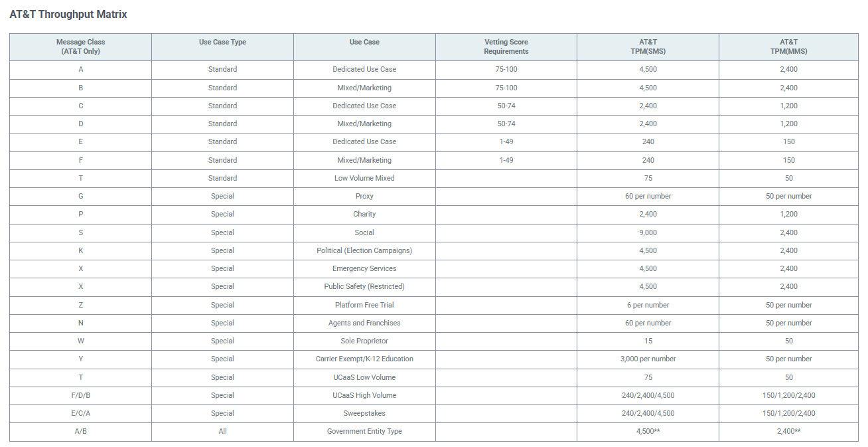Image resolution: width=868 pixels, height=447 pixels.
Task: Click the AT&T TPM(SMS) column header
Action: (x=648, y=46)
